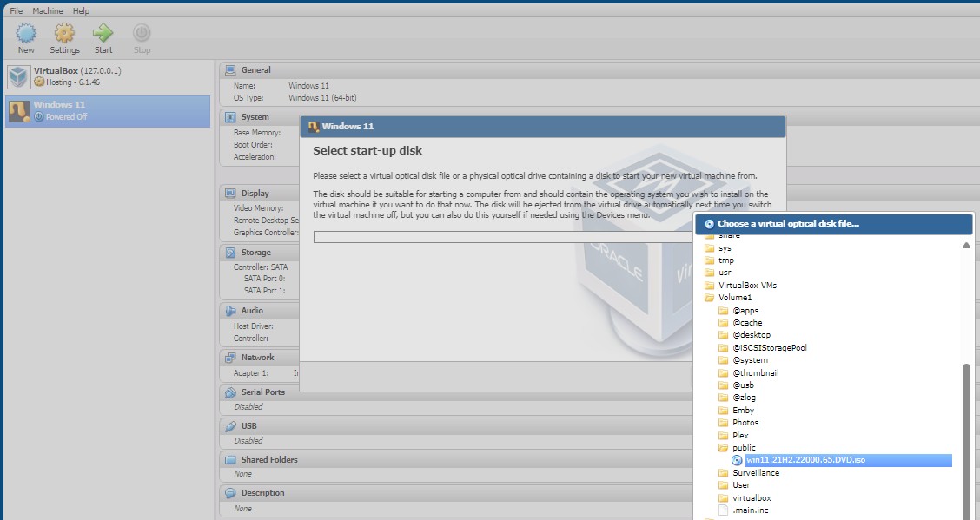Screen dimensions: 980x520
Task: Expand the @usb folder
Action: click(x=743, y=385)
